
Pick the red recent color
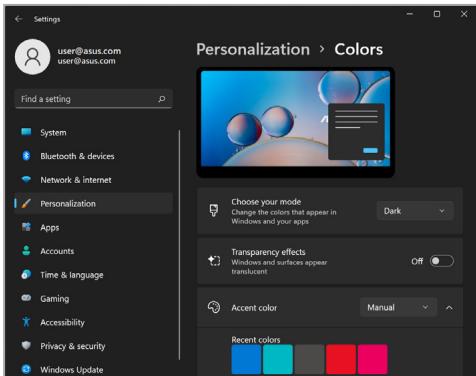coord(341,359)
